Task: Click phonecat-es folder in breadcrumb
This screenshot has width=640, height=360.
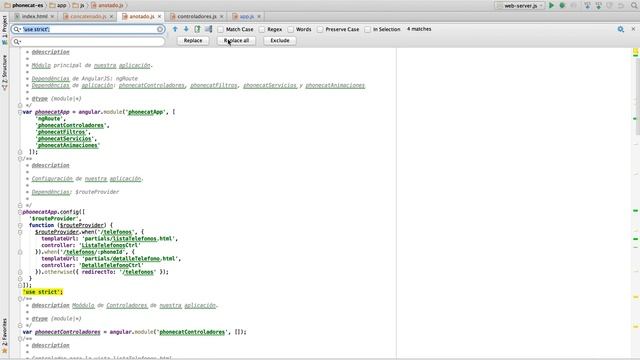Action: click(x=24, y=5)
